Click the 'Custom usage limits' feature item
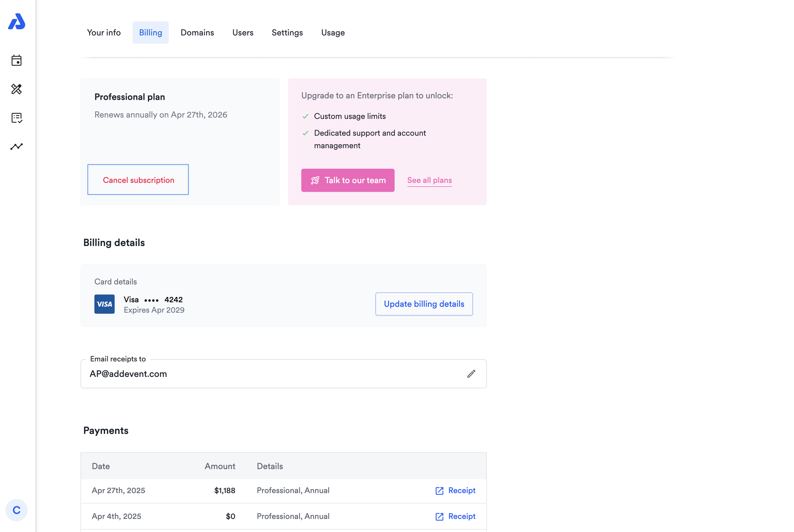This screenshot has height=532, width=794. click(350, 116)
